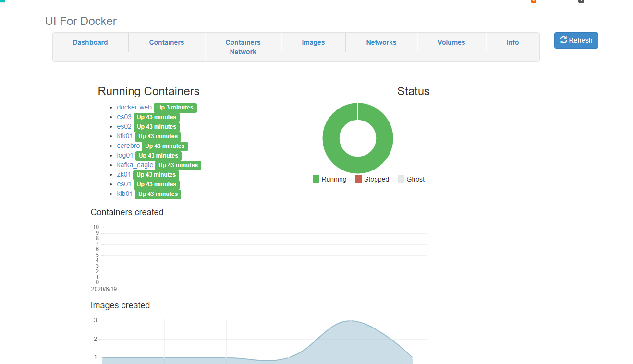Screen dimensions: 633x364
Task: Click the kafka_eagle container link
Action: (x=135, y=165)
